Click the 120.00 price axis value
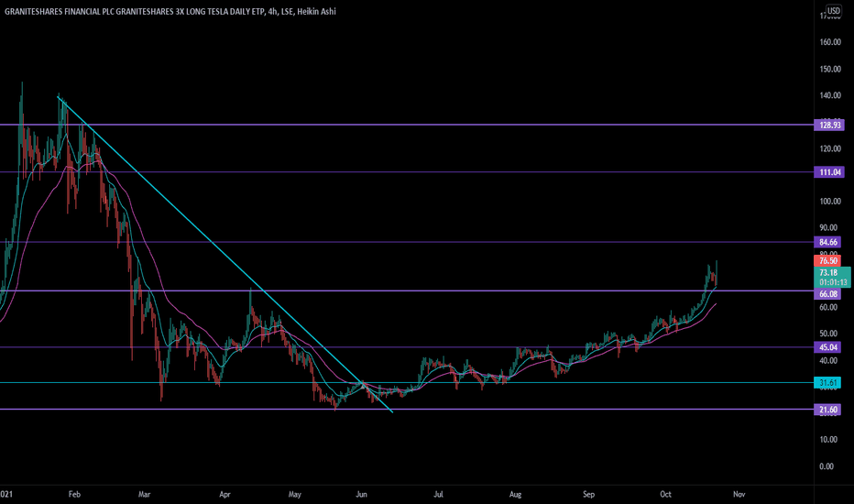 click(830, 148)
